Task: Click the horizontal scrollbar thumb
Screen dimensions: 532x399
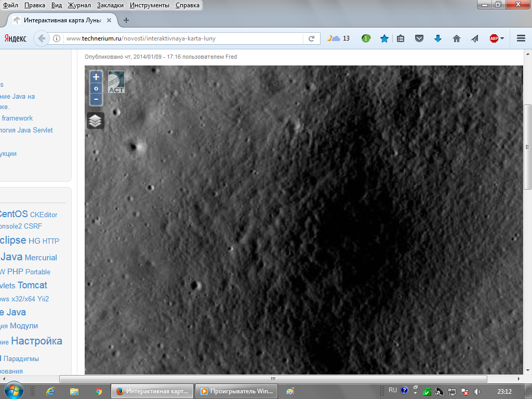Action: click(x=273, y=379)
